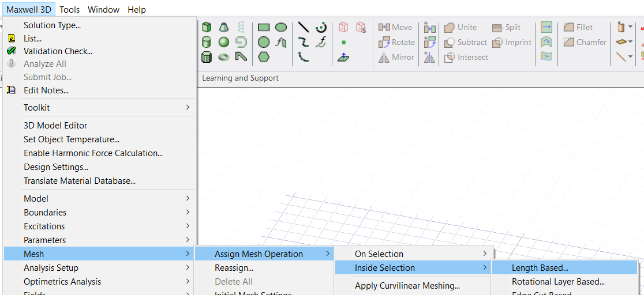
Task: Click the red Region box icon
Action: [x=343, y=28]
